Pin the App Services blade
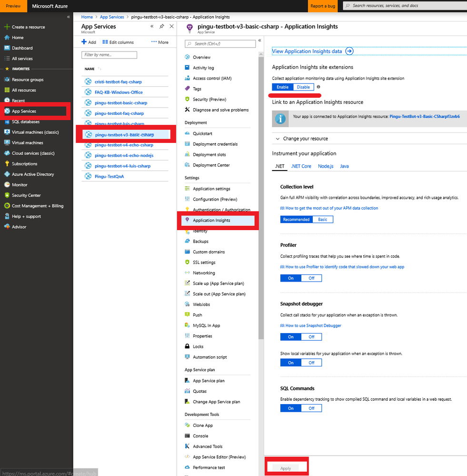Screen dimensions: 467x476 tap(162, 26)
